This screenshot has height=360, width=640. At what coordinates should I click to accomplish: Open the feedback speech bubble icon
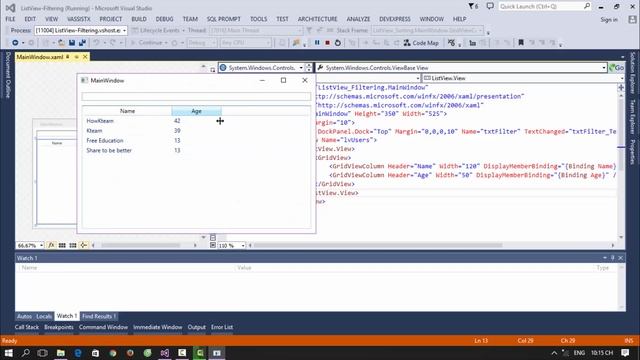coord(490,6)
